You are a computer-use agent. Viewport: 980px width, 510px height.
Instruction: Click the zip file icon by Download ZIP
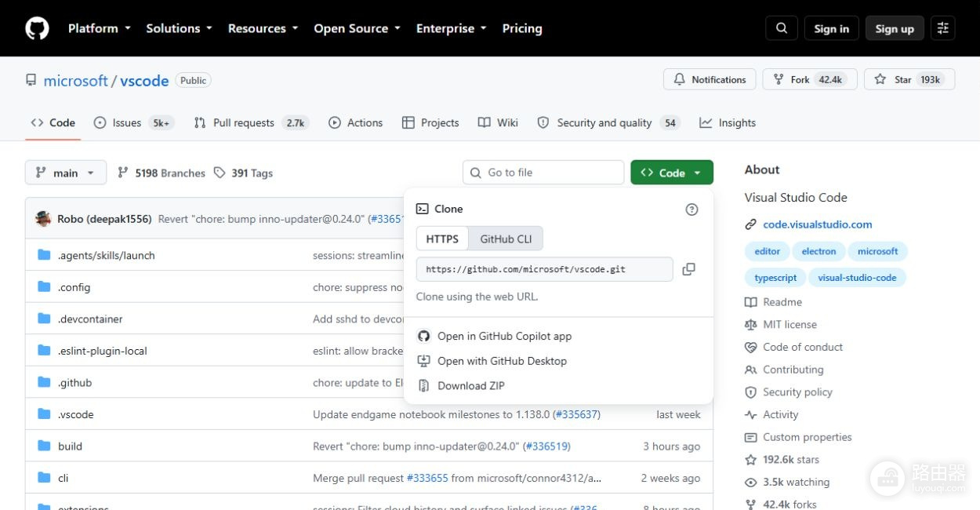(423, 385)
